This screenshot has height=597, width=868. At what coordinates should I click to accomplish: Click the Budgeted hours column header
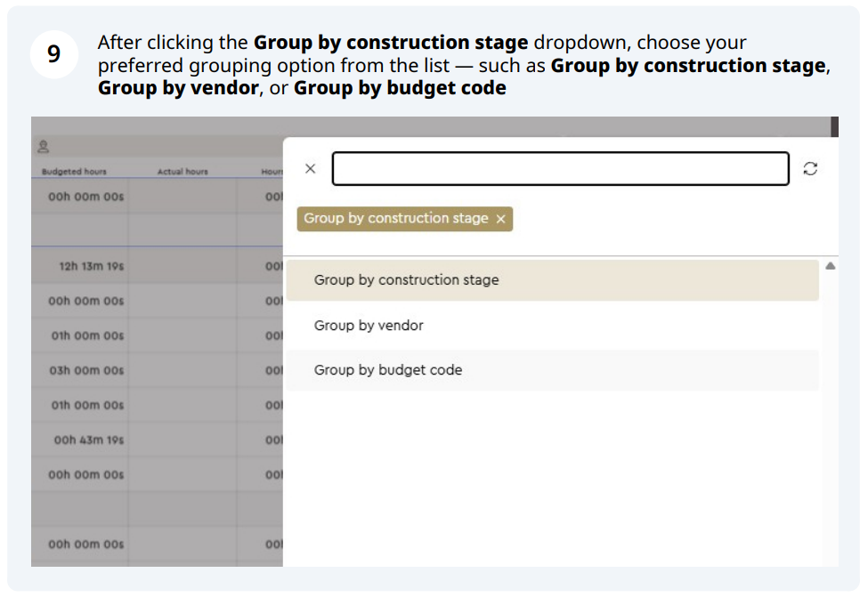(74, 172)
